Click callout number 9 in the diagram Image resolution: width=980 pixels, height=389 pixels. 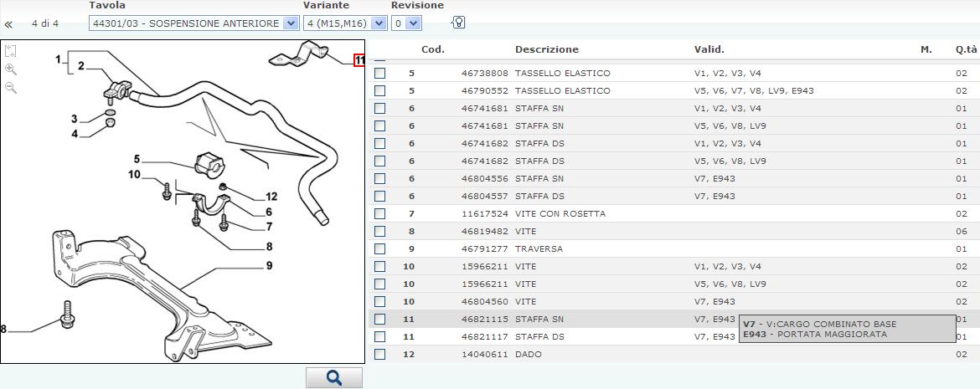click(270, 266)
